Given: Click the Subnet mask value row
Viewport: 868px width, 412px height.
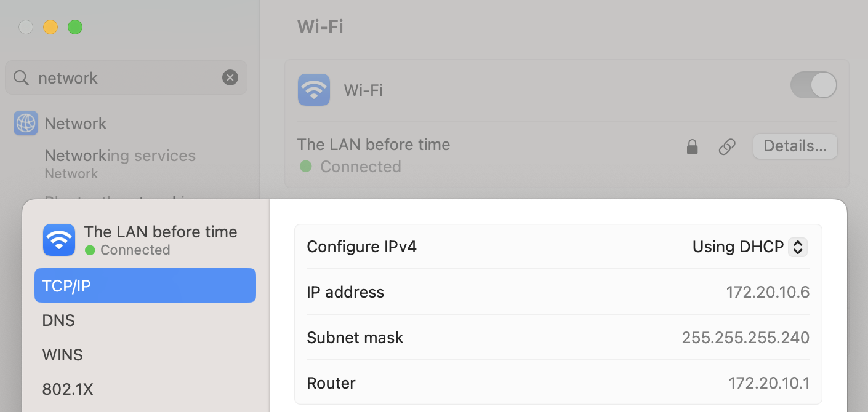Looking at the screenshot, I should click(745, 337).
